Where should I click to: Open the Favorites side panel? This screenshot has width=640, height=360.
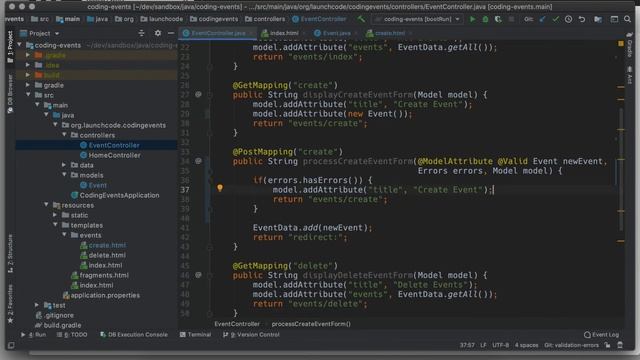pos(10,304)
